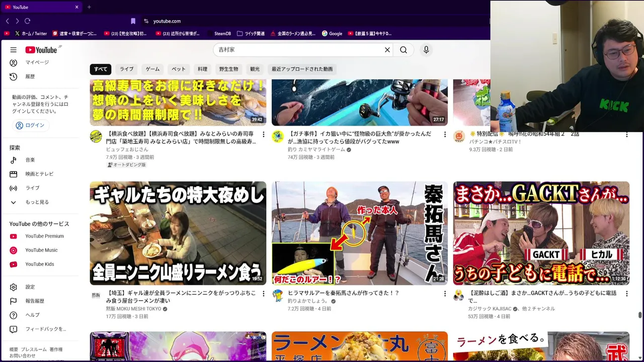
Task: Clear the search box with X
Action: click(387, 50)
